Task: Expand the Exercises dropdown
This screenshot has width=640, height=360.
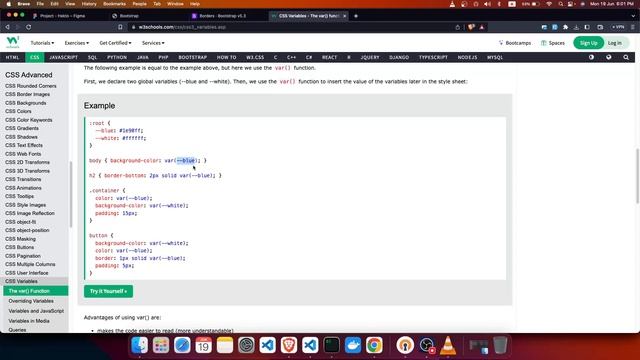Action: [76, 43]
